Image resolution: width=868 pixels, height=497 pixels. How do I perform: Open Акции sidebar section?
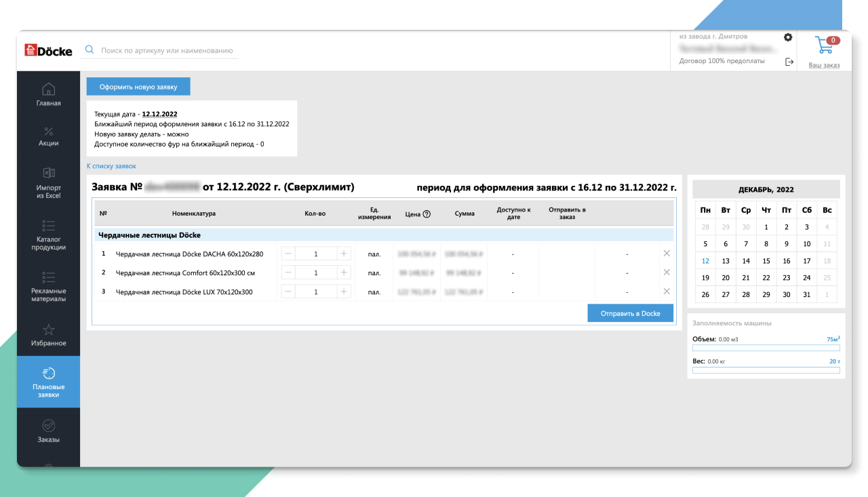pos(49,136)
